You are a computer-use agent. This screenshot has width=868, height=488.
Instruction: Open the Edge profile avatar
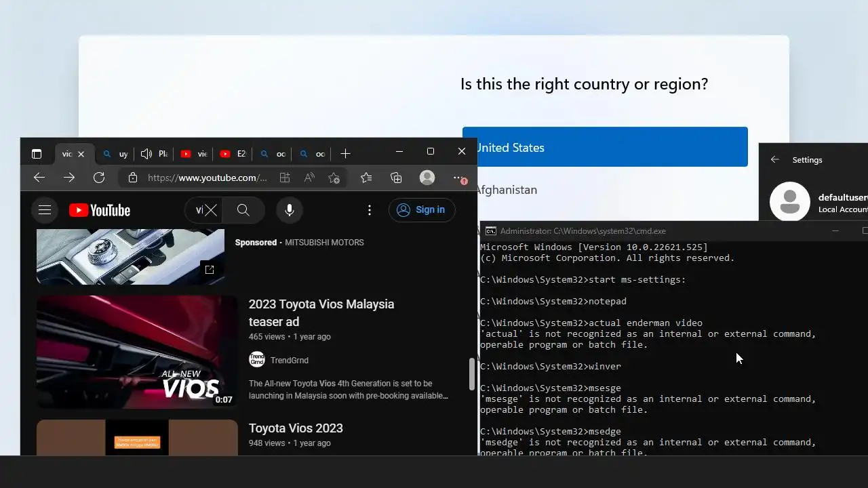pos(427,178)
